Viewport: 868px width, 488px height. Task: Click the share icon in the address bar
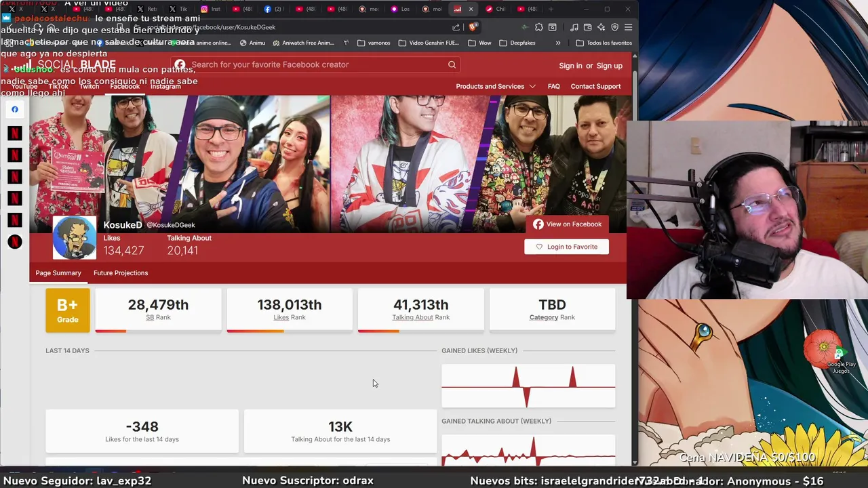click(x=456, y=27)
